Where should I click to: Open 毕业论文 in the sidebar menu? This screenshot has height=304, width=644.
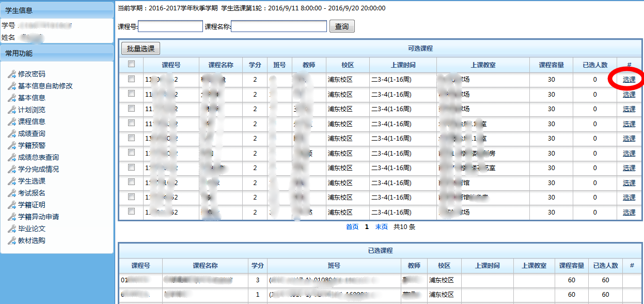pos(32,229)
